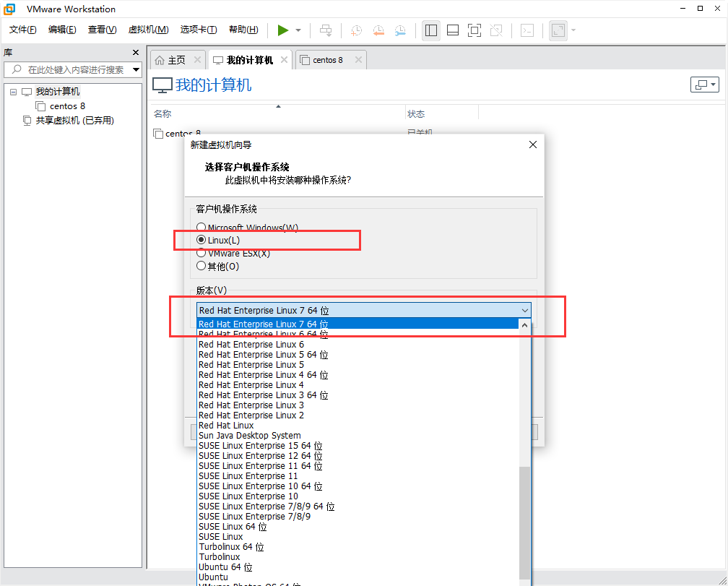Choose Red Hat Enterprise Linux 6

[357, 345]
